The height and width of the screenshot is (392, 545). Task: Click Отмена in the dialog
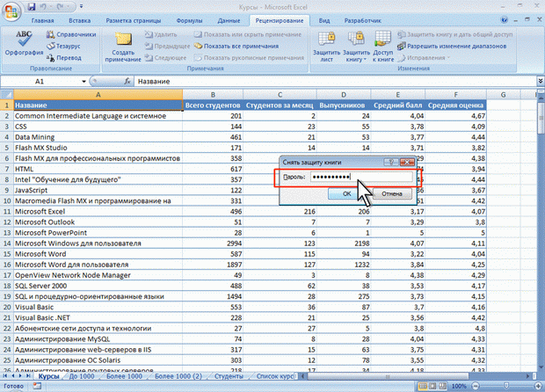click(x=392, y=193)
